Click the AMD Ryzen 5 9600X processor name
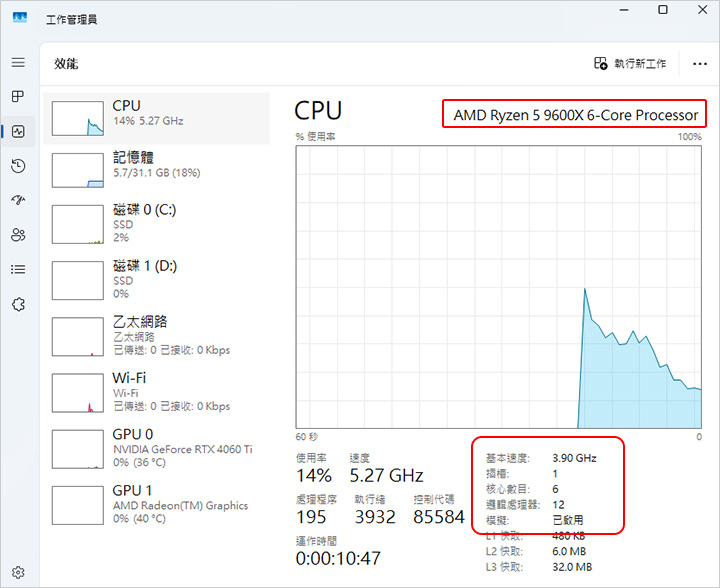 pyautogui.click(x=575, y=115)
